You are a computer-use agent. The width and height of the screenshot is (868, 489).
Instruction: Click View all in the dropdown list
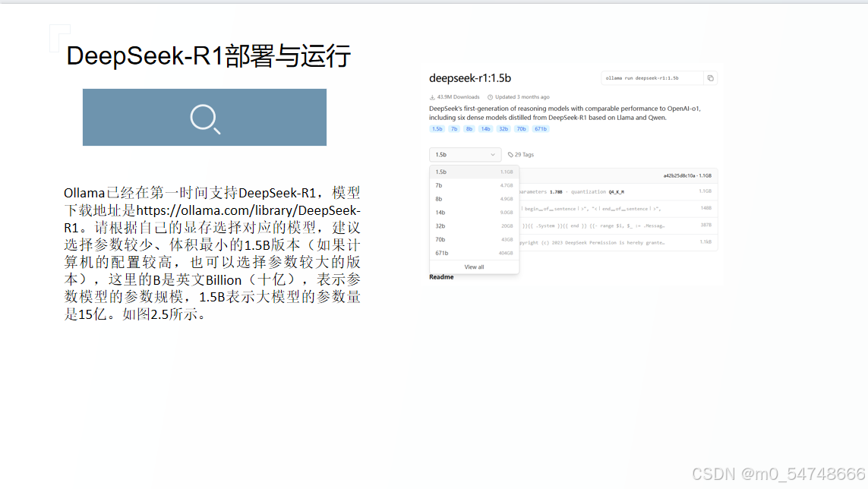474,267
